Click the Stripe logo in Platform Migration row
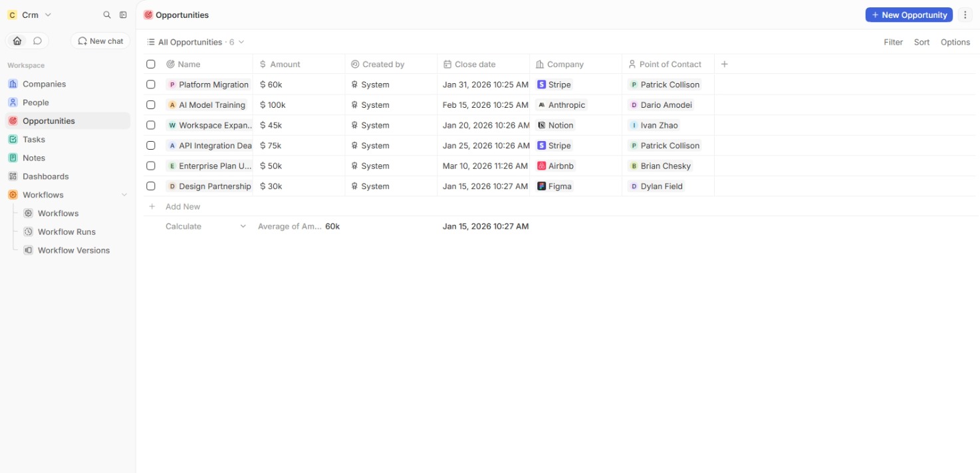This screenshot has height=473, width=980. click(541, 84)
